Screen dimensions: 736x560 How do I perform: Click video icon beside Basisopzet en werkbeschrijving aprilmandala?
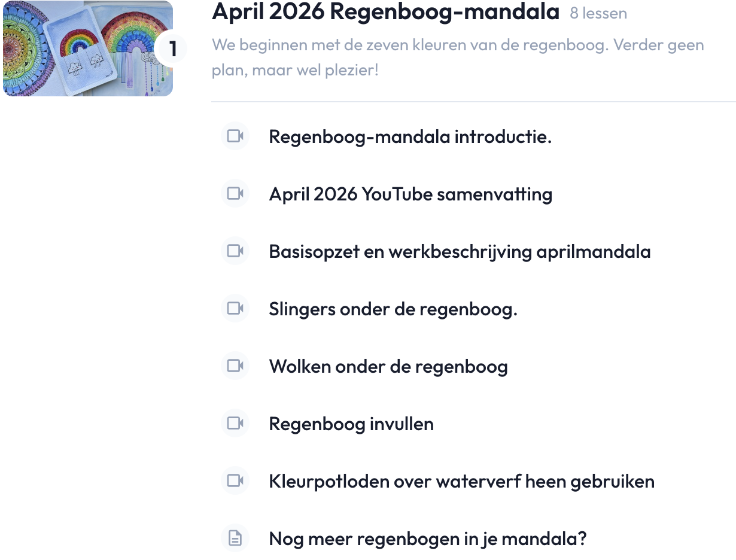(x=235, y=251)
